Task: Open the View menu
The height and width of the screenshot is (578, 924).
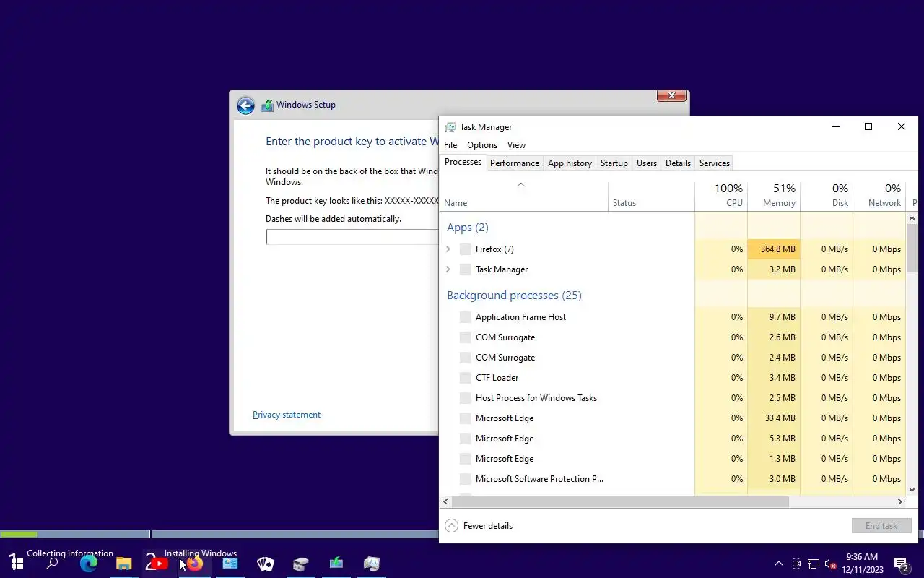Action: point(516,145)
